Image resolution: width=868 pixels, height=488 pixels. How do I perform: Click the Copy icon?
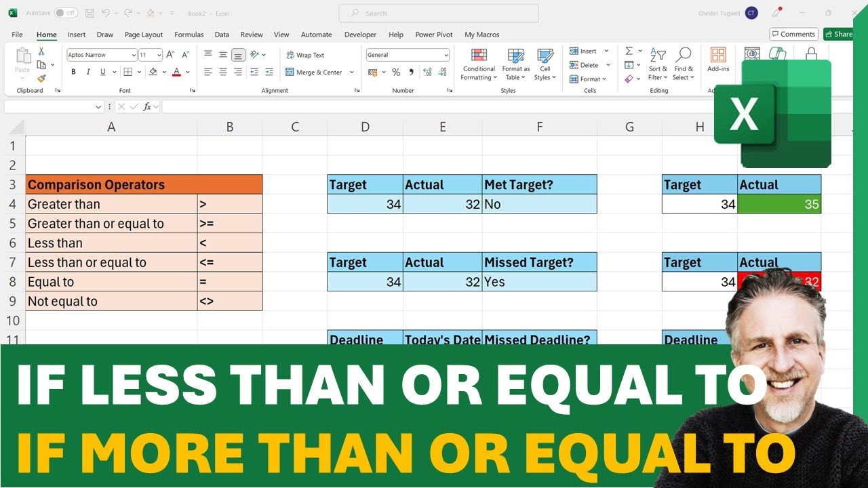(x=41, y=65)
